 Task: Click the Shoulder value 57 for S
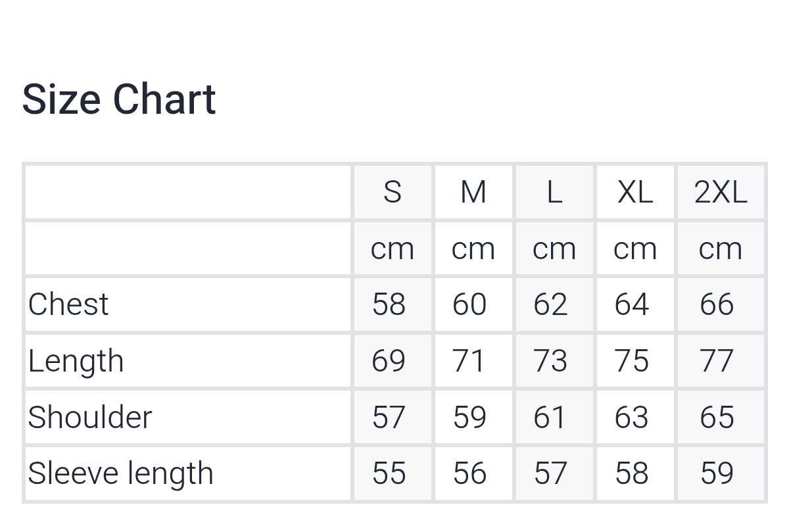coord(389,418)
